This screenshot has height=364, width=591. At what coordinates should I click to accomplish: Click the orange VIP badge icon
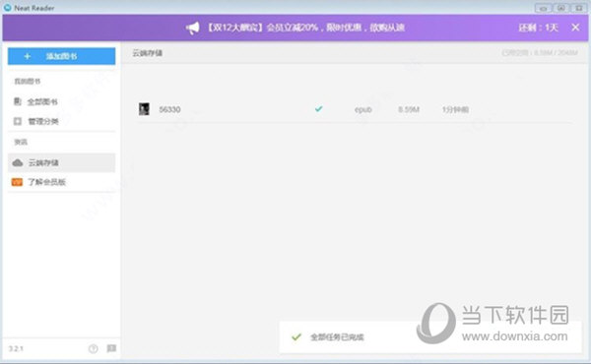click(x=17, y=182)
